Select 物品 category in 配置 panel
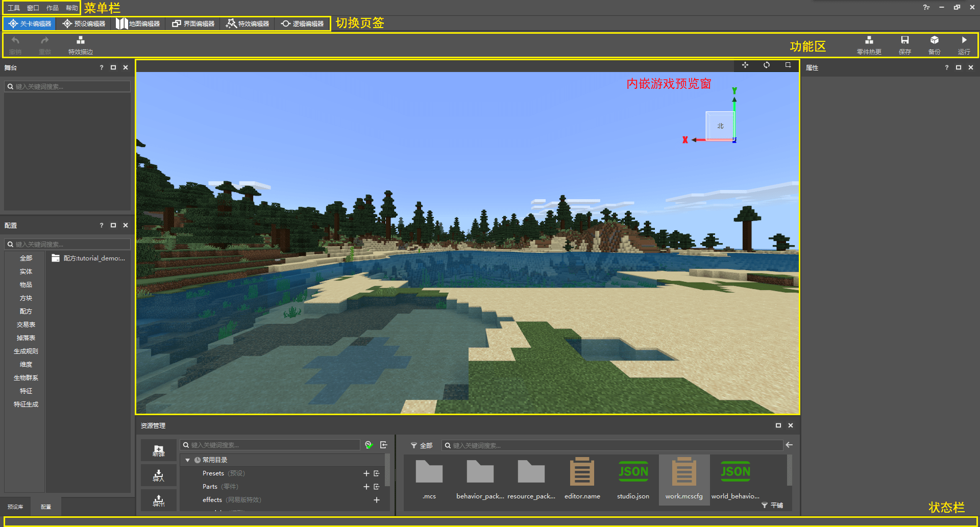 pyautogui.click(x=26, y=285)
